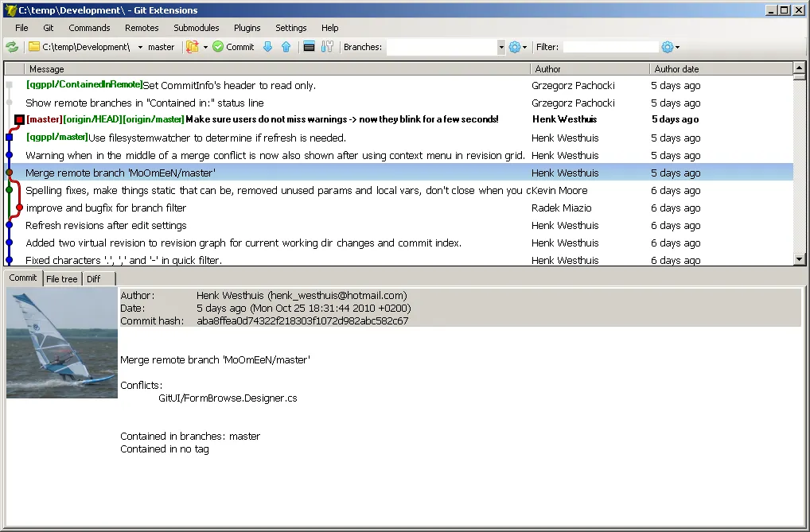Switch to the File tree tab

pos(62,279)
